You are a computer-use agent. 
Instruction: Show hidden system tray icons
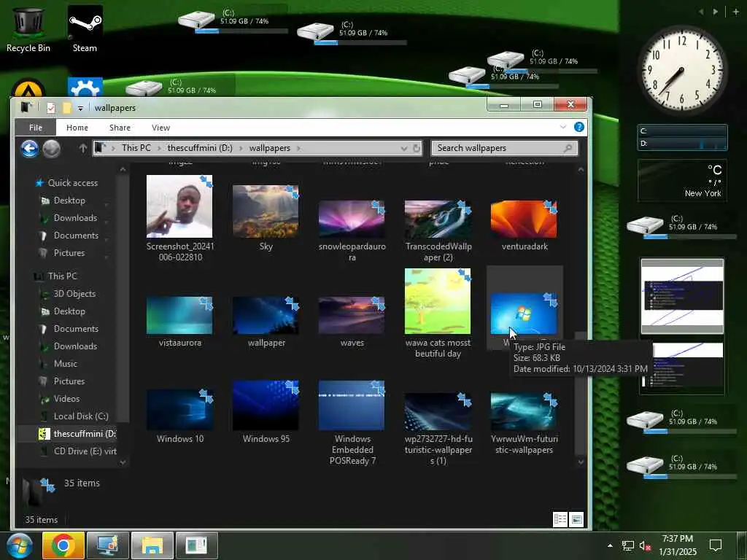(610, 545)
